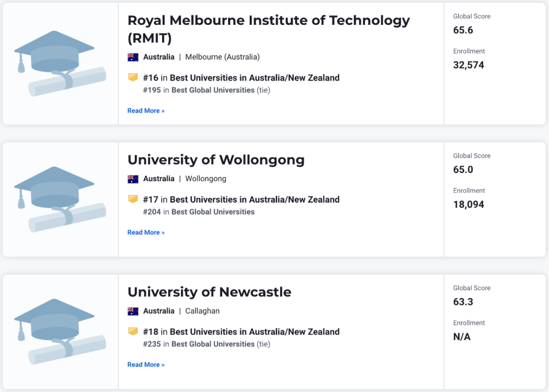Screen dimensions: 549x392
Task: Click Read More under University of Wollongong
Action: tap(146, 232)
